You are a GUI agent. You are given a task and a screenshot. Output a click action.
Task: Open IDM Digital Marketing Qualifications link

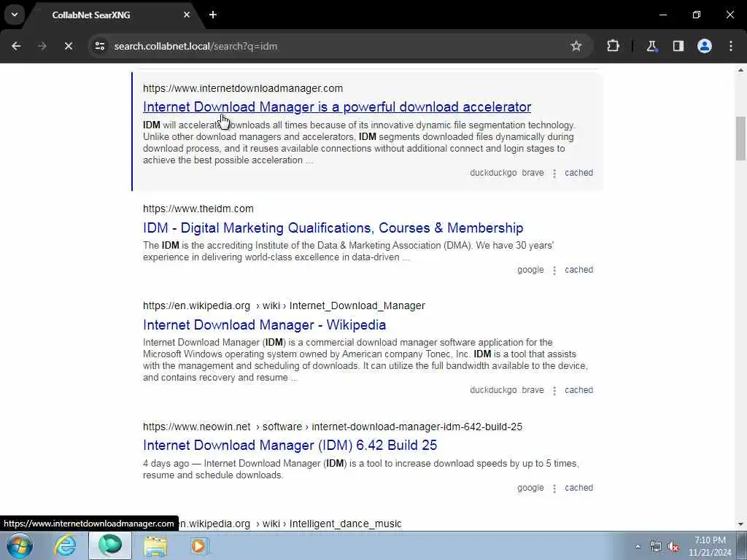point(333,227)
